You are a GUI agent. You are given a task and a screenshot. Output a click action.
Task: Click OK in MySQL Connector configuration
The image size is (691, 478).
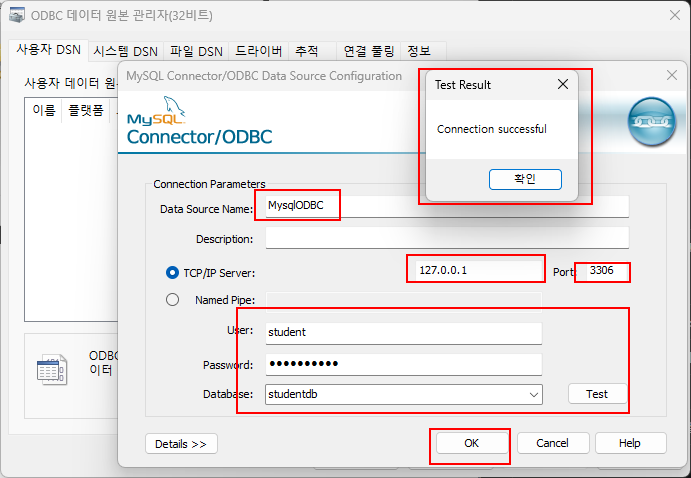[472, 443]
